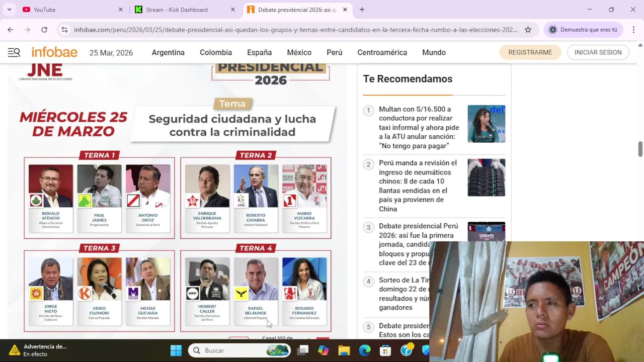Go to the infobae logo home
This screenshot has width=644, height=362.
click(x=54, y=52)
